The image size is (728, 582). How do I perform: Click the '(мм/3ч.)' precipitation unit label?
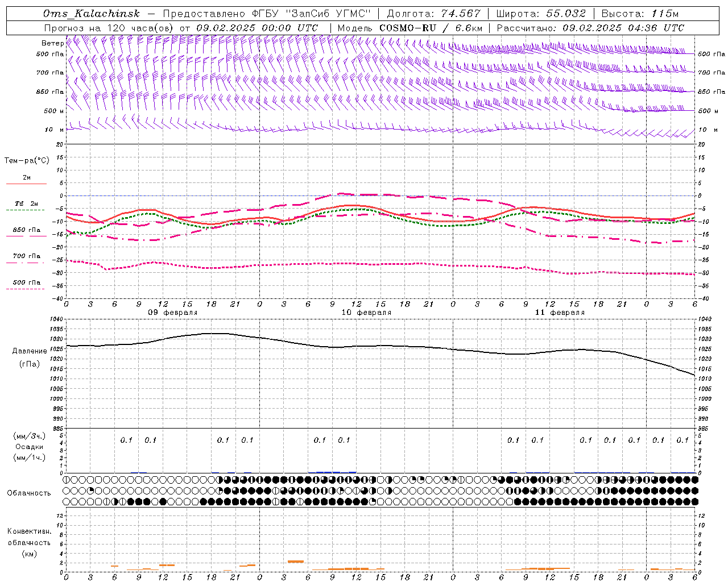[30, 436]
